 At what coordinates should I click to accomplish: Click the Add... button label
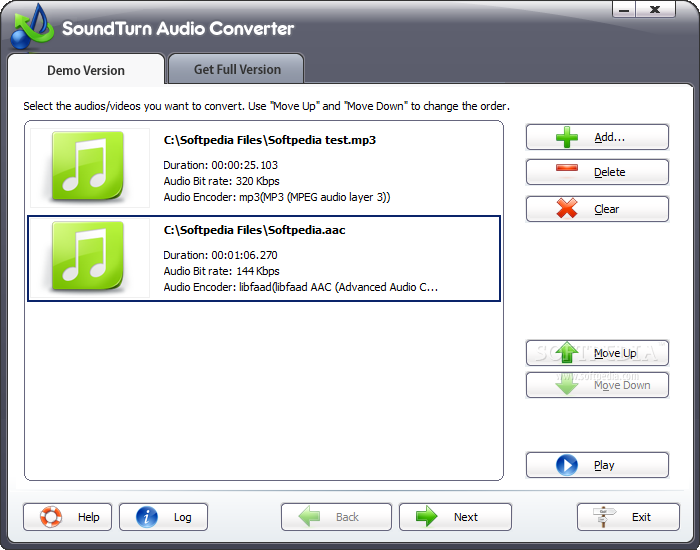coord(609,137)
